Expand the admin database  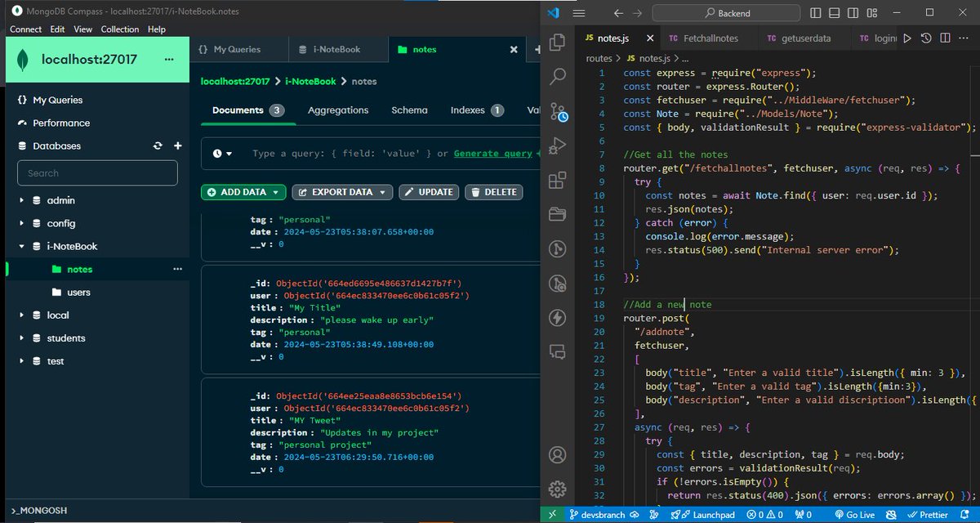pyautogui.click(x=22, y=200)
